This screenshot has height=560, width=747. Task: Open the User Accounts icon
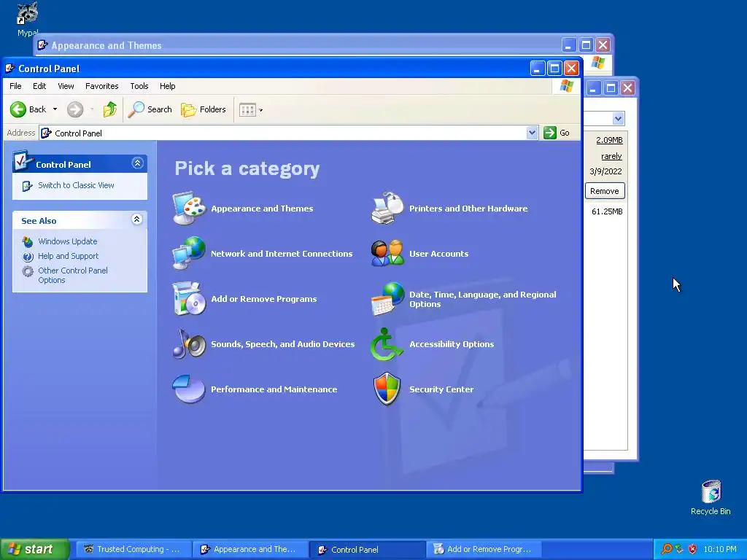tap(387, 253)
